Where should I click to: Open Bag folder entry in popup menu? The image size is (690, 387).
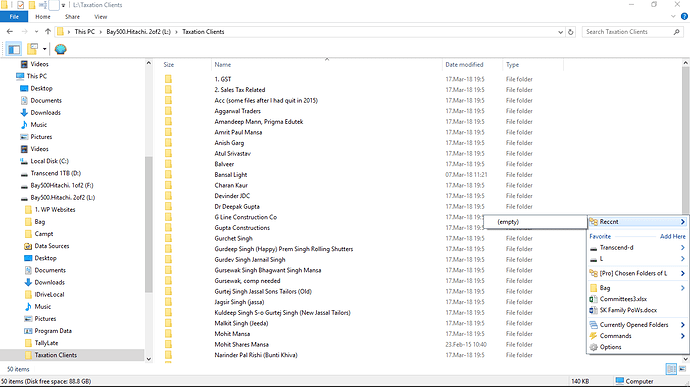(x=638, y=288)
